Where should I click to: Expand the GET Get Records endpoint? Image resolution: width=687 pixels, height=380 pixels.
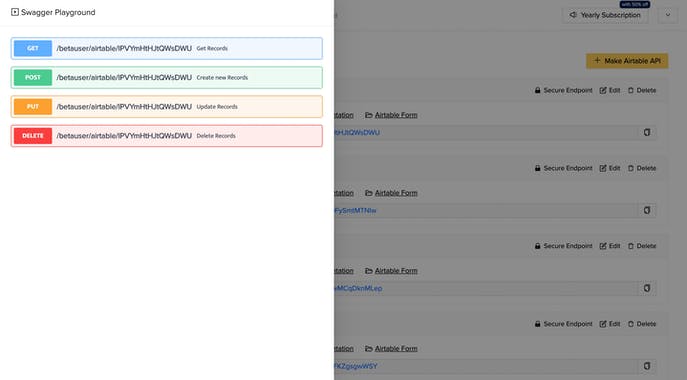tap(166, 48)
